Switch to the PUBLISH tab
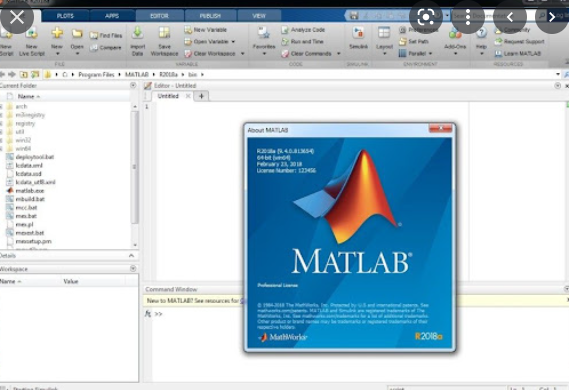 point(210,16)
